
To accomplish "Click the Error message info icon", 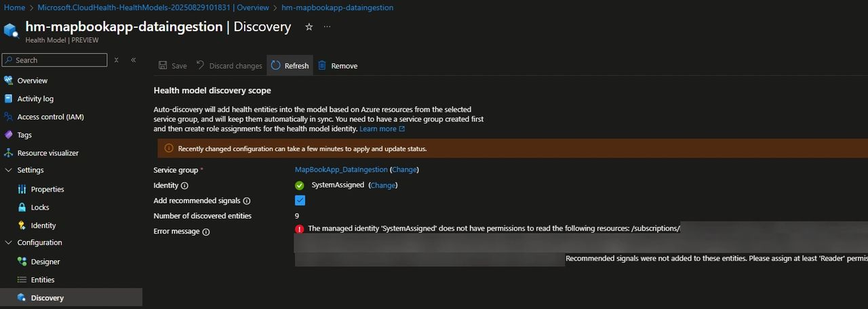I will (206, 232).
